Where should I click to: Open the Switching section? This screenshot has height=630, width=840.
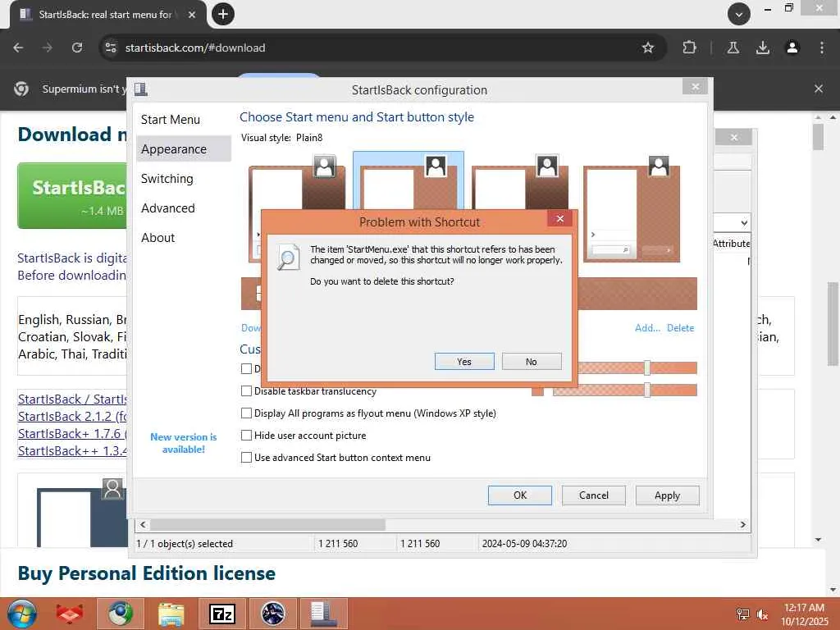tap(167, 178)
